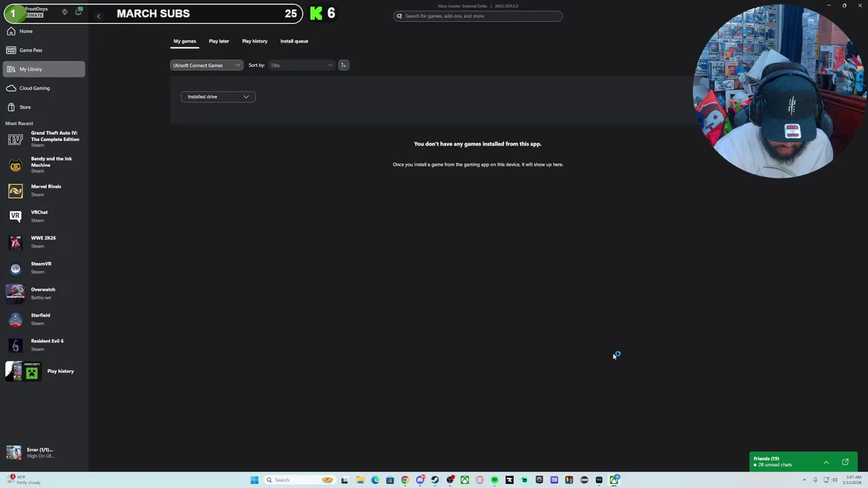868x488 pixels.
Task: Click Friends (19) unread chats bar
Action: pyautogui.click(x=803, y=462)
